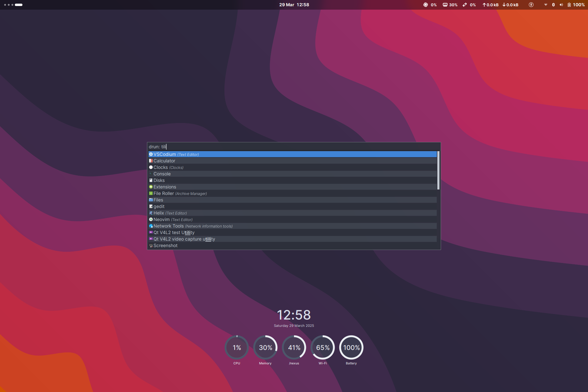588x392 pixels.
Task: Click the VSCodium app icon
Action: [151, 154]
